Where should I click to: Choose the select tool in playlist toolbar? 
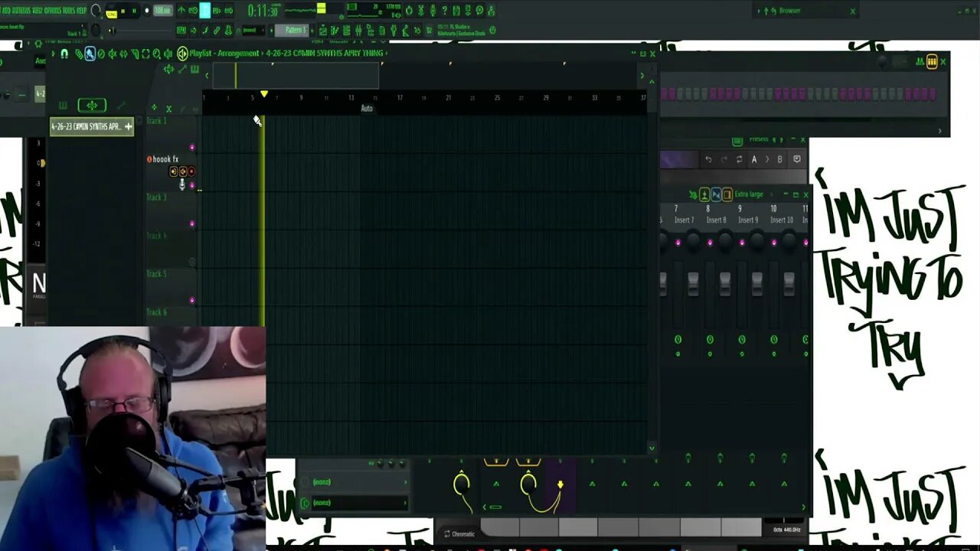click(145, 54)
